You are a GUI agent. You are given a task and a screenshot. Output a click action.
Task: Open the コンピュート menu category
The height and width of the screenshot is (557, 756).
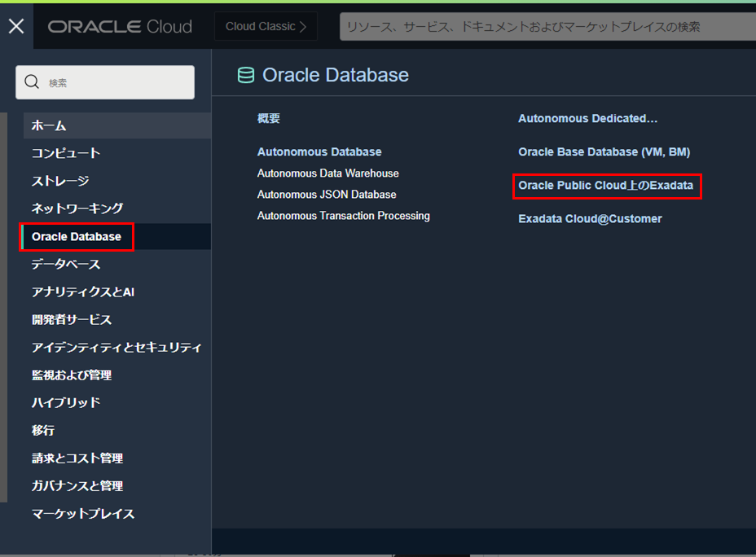[66, 153]
